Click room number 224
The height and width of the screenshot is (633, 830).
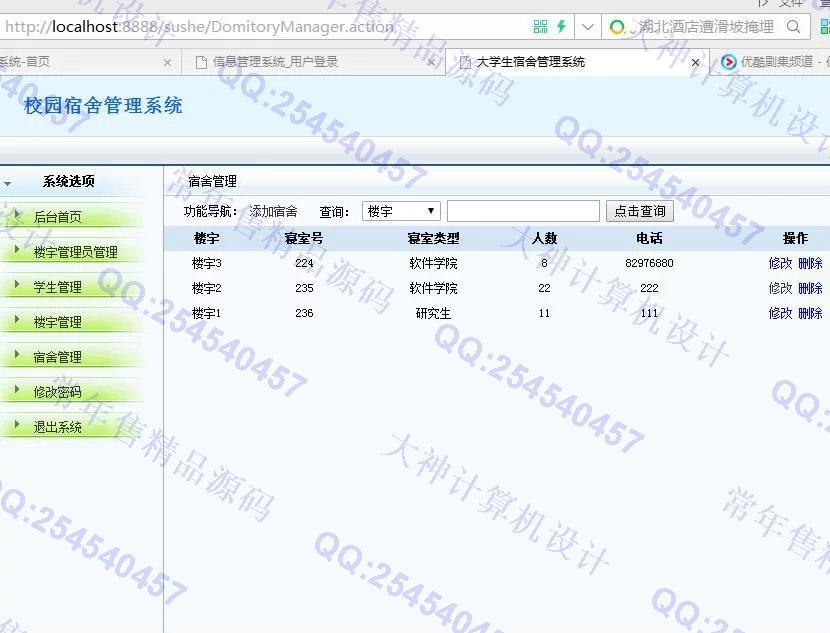click(x=304, y=263)
